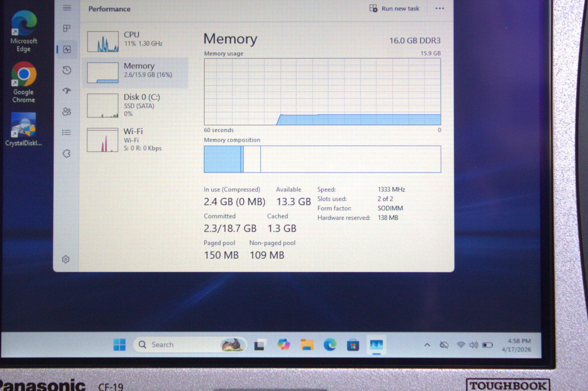Expand the hidden system tray icons chevron
Image resolution: width=588 pixels, height=391 pixels.
(x=427, y=345)
